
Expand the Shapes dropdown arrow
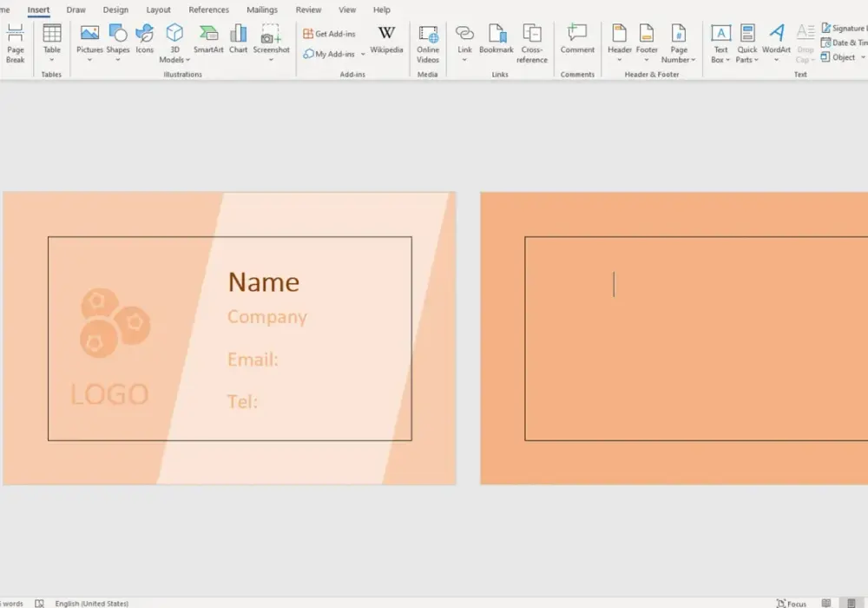(x=118, y=60)
